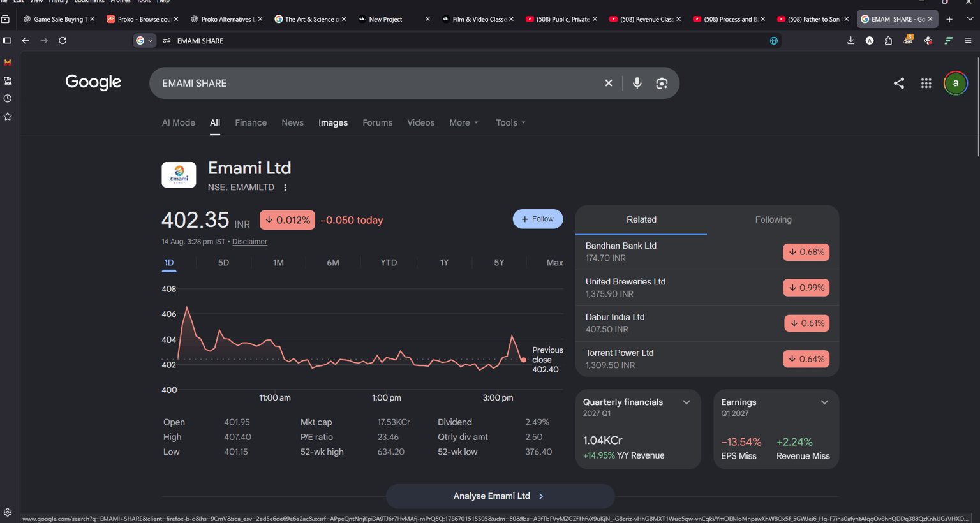Expand the Tools dropdown
The image size is (980, 523).
click(510, 122)
